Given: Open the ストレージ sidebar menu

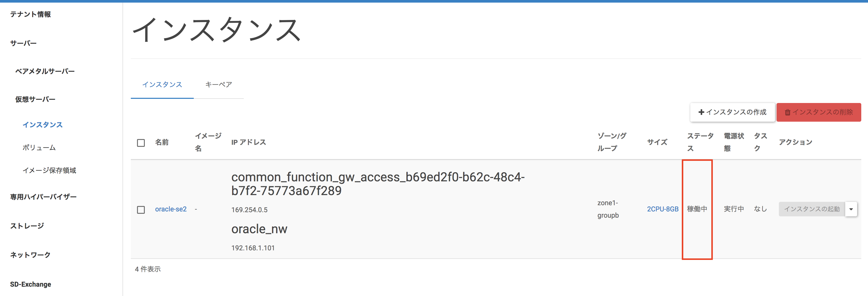Looking at the screenshot, I should tap(27, 226).
